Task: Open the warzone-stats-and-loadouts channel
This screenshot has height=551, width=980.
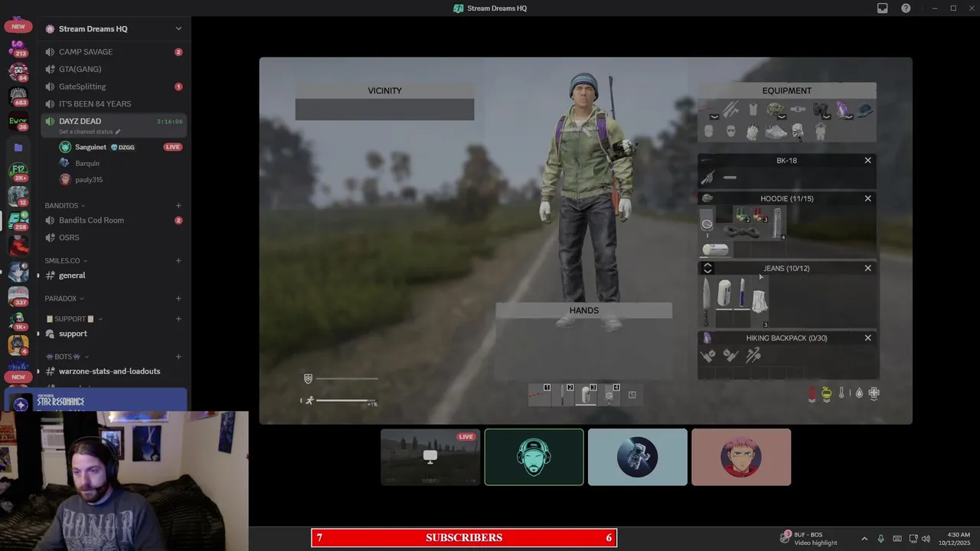Action: pos(114,371)
